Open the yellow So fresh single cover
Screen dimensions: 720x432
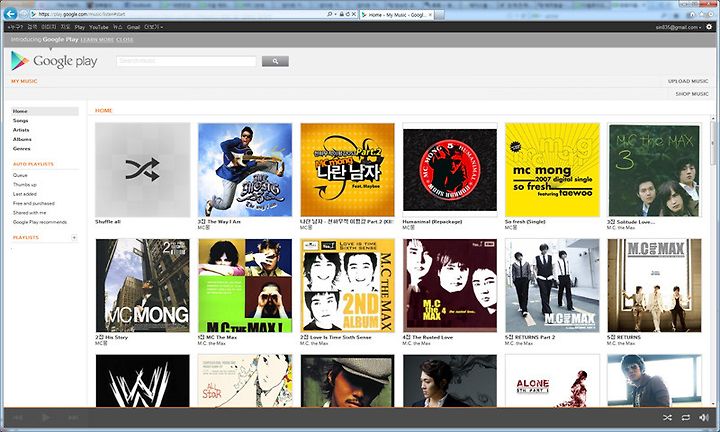pos(552,169)
